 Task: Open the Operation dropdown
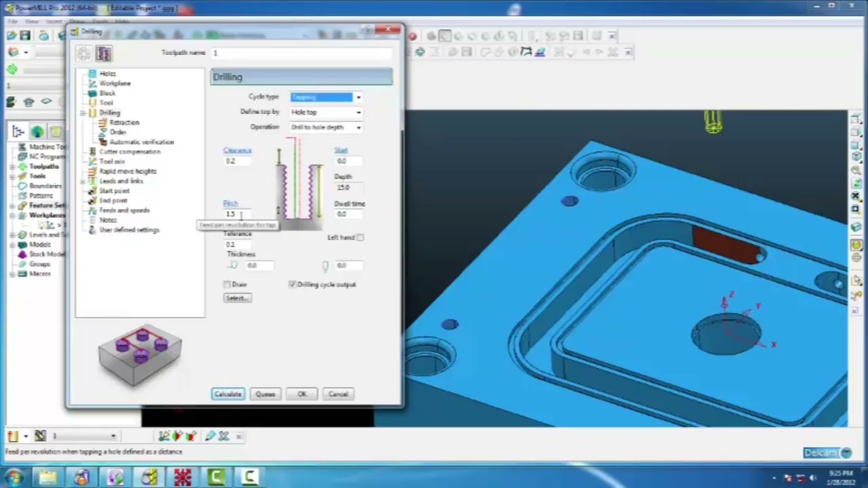(x=326, y=127)
